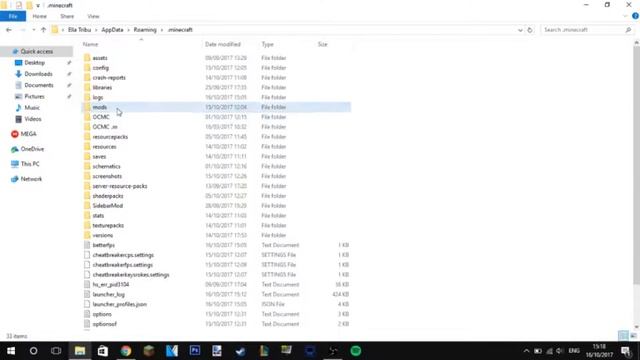This screenshot has width=640, height=360.
Task: Open Pictures in the navigation pane
Action: pos(34,96)
